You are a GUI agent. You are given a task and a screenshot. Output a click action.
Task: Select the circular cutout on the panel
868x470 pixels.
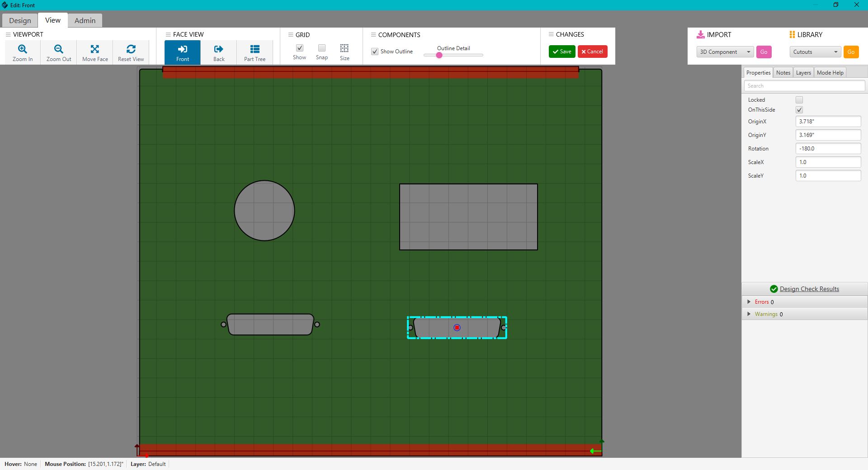264,211
